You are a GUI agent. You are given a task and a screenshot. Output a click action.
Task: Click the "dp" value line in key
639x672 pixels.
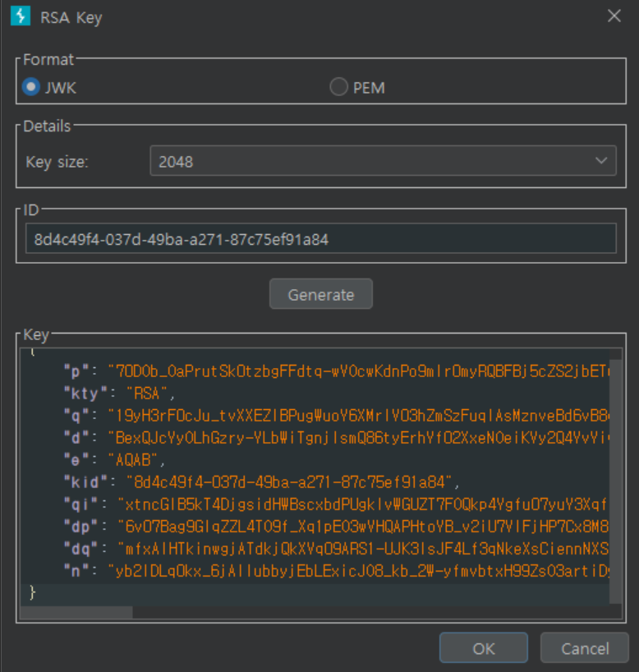point(337,527)
